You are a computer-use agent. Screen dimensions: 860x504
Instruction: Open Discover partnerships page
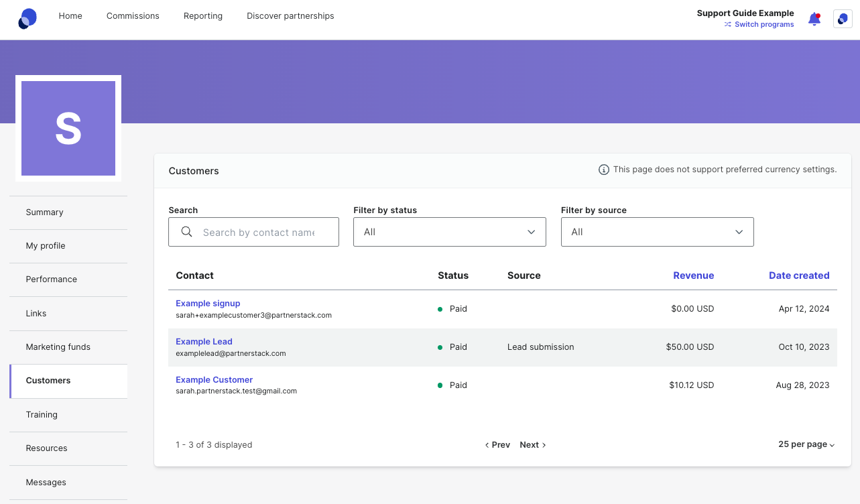click(x=290, y=16)
